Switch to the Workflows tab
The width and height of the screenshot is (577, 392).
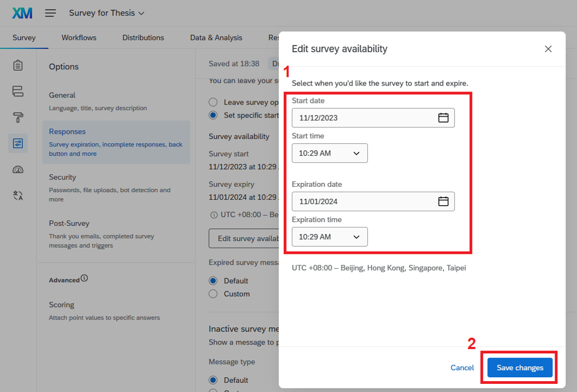point(79,38)
